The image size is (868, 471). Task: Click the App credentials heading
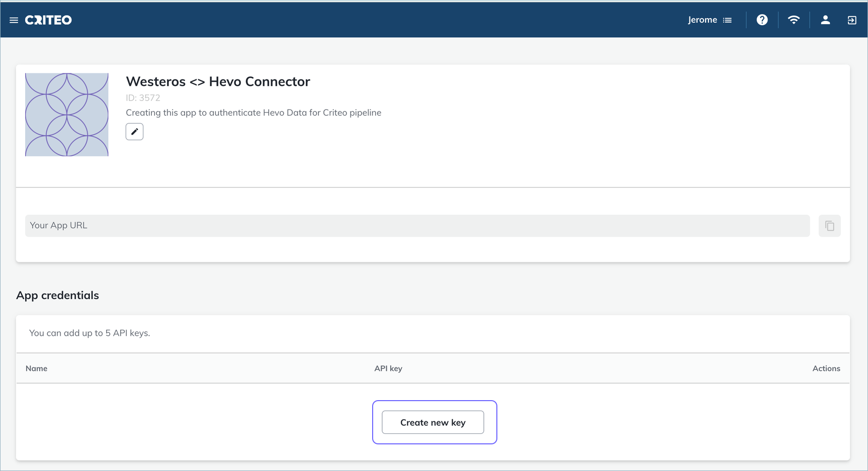[57, 296]
